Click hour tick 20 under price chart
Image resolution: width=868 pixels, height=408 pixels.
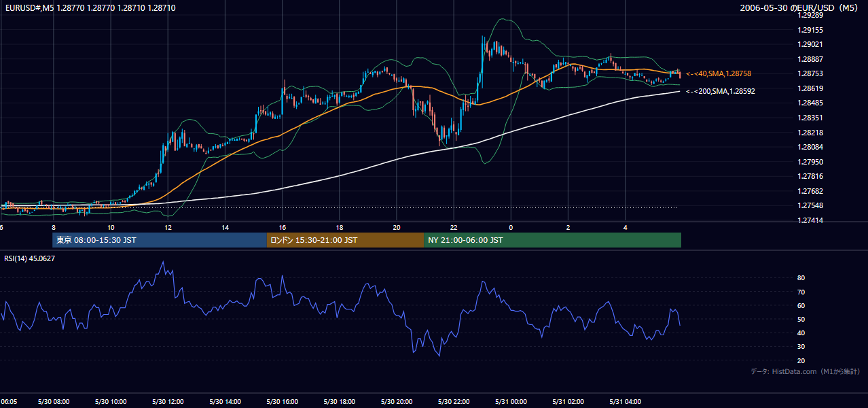396,228
